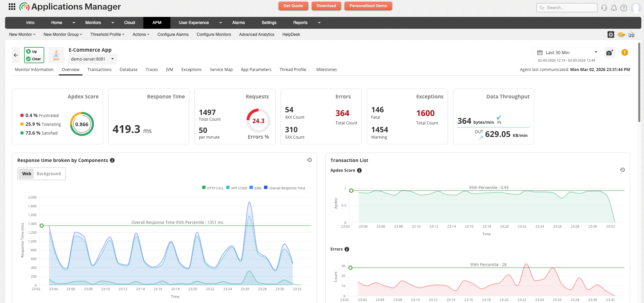The image size is (644, 303).
Task: Toggle APP CODE legend series
Action: pos(237,188)
